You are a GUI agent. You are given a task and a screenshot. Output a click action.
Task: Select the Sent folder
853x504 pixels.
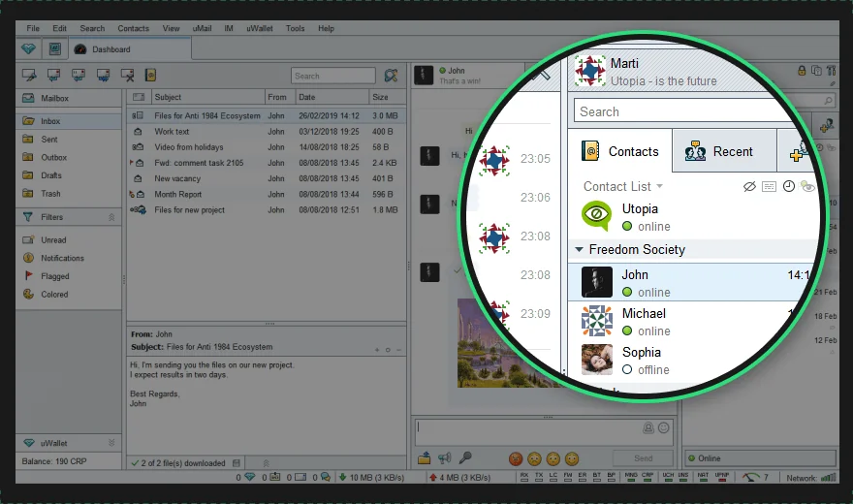click(x=49, y=140)
